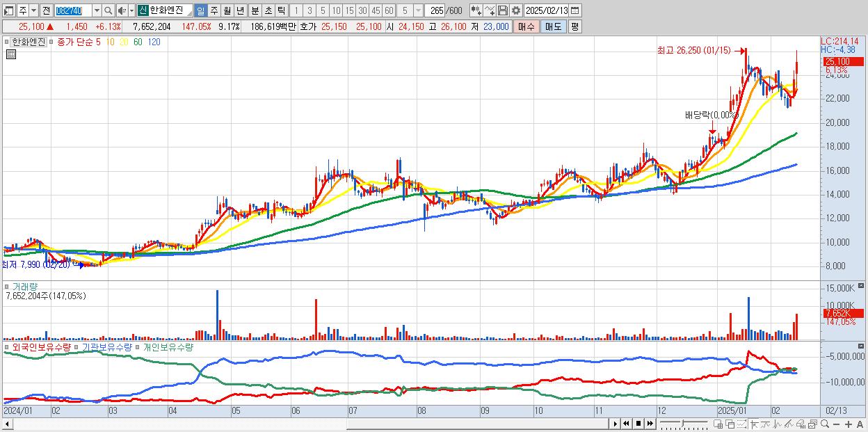Click the interval 5 combo box value
The image size is (868, 432).
405,10
